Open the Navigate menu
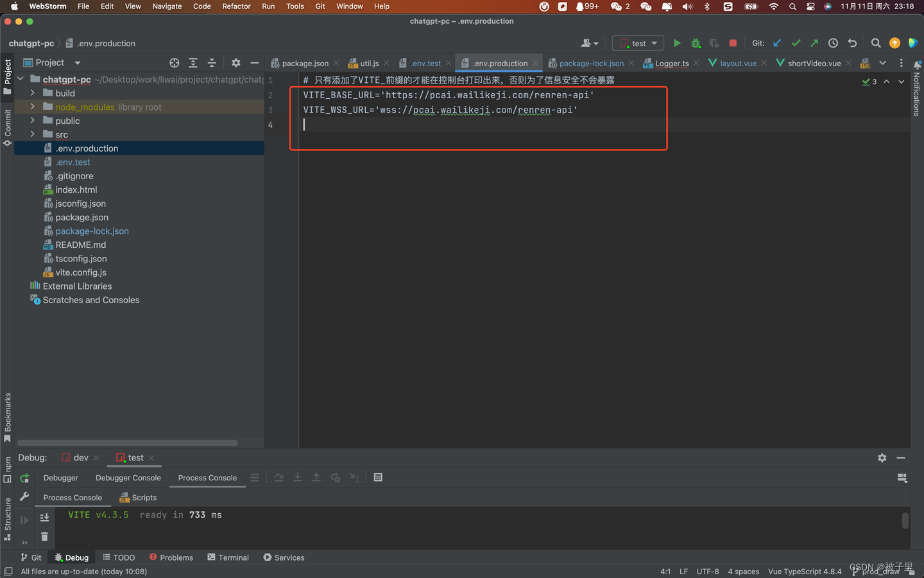 (x=167, y=6)
